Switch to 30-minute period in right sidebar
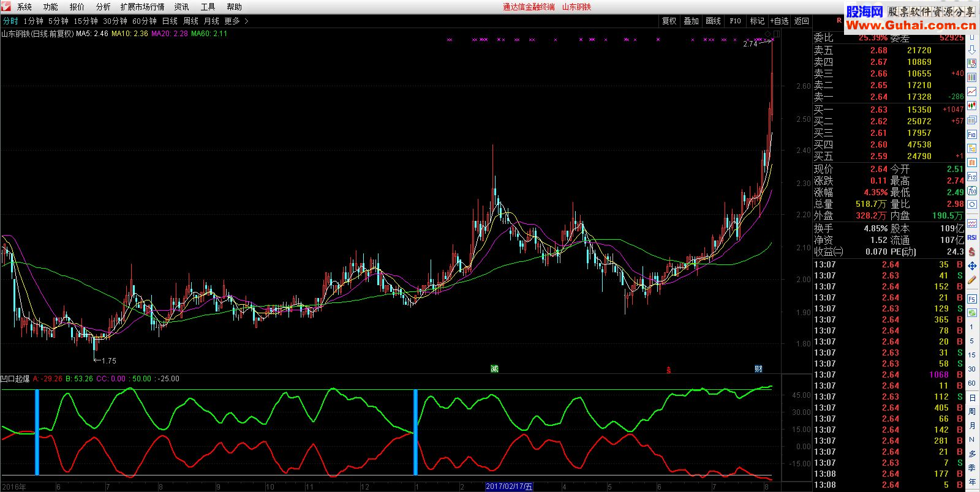Viewport: 980px width, 492px height. pos(972,369)
